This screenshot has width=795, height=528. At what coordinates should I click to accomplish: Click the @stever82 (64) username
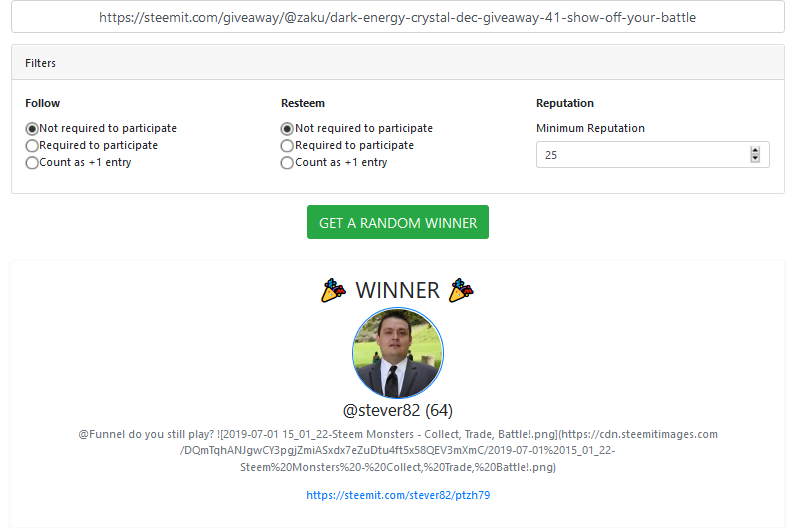click(x=398, y=410)
